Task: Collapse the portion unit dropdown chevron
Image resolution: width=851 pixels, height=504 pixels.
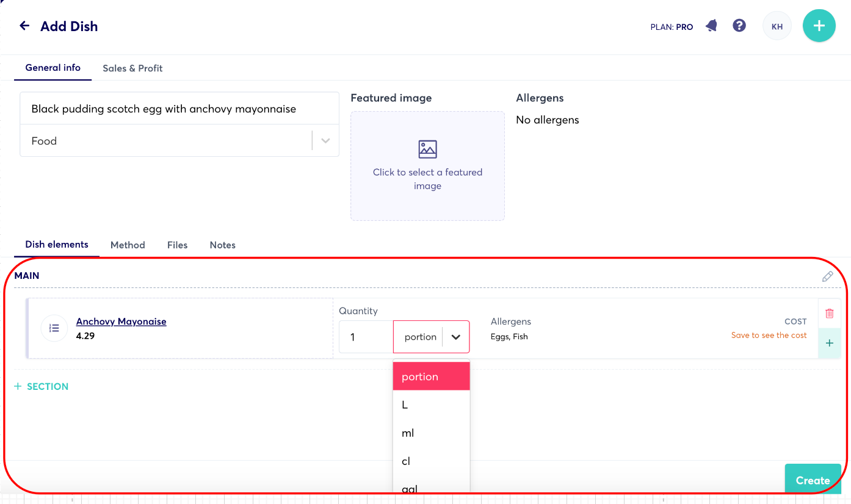Action: (455, 337)
